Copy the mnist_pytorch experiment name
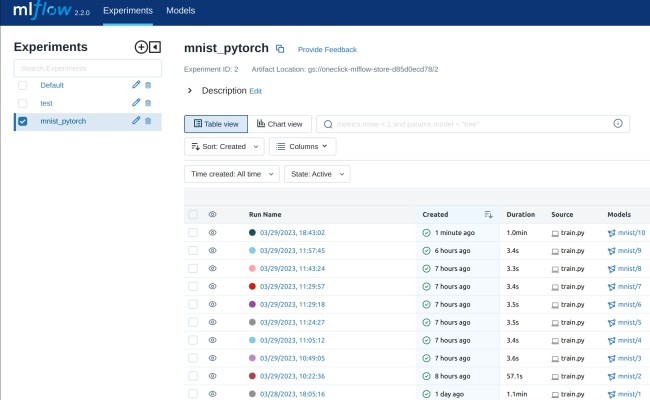This screenshot has width=650, height=400. point(280,49)
